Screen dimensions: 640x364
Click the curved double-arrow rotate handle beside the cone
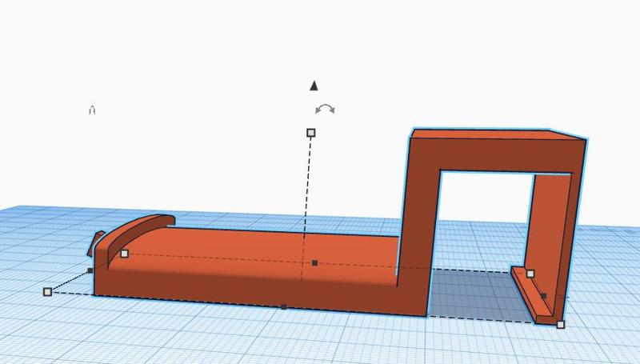[326, 109]
